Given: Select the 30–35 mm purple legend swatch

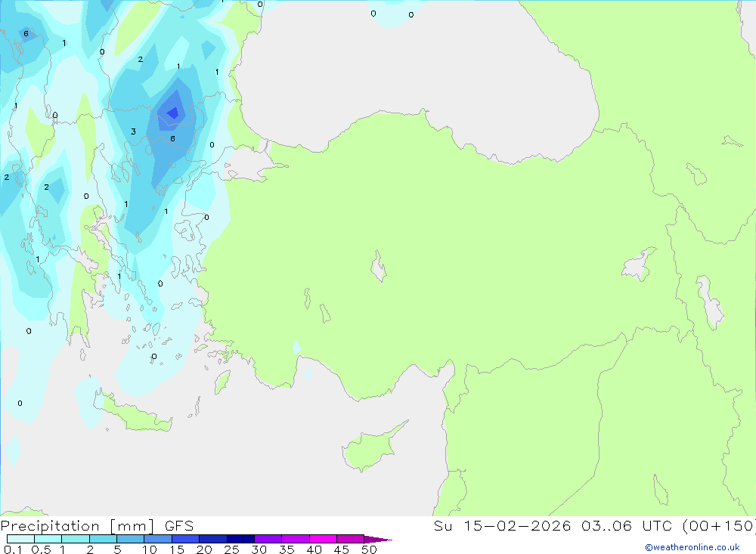Looking at the screenshot, I should pyautogui.click(x=268, y=539).
